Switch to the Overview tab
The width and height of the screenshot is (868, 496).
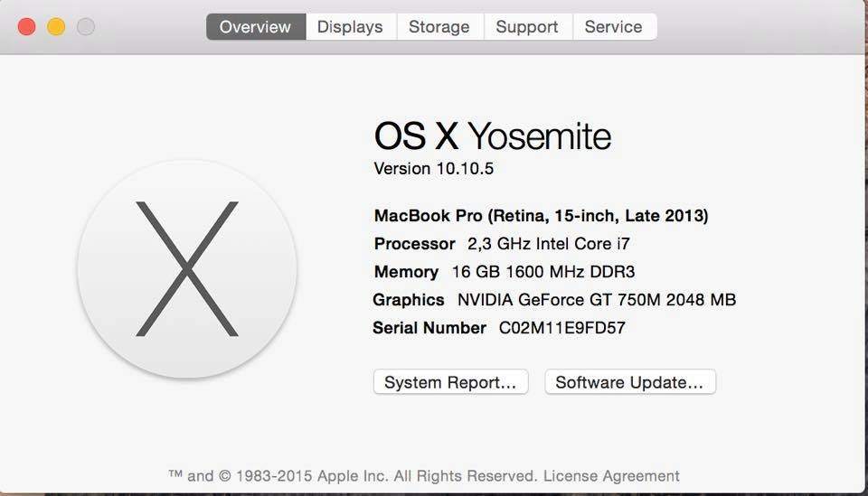(255, 27)
